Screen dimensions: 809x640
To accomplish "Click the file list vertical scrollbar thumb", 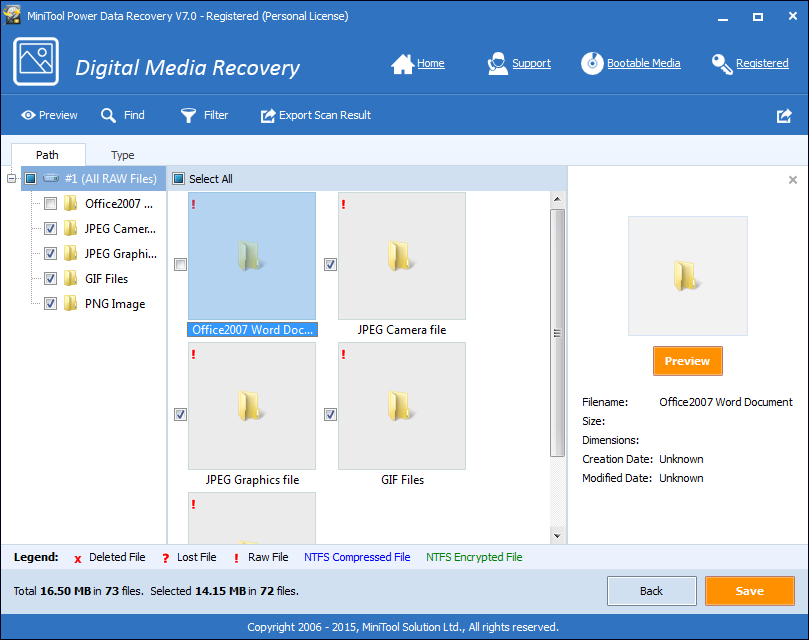I will [x=557, y=333].
